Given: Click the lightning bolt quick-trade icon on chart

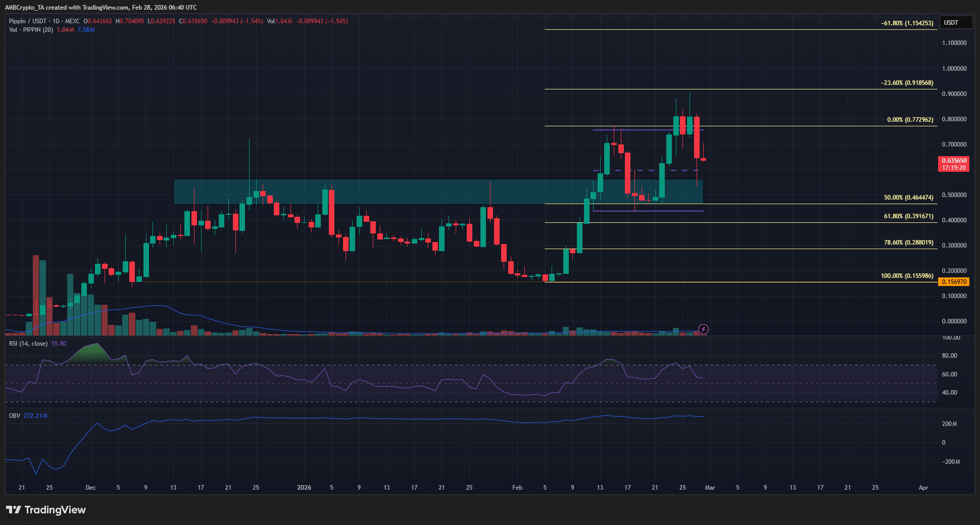Looking at the screenshot, I should (704, 329).
